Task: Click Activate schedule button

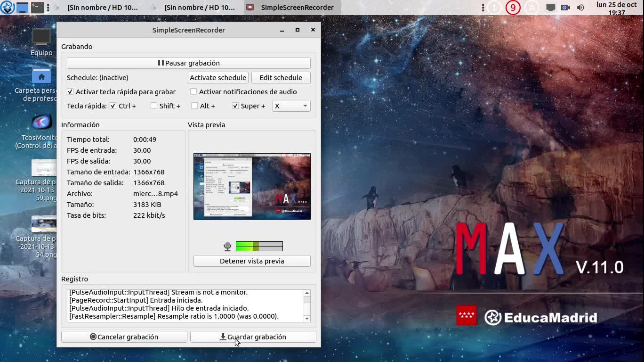Action: coord(218,78)
